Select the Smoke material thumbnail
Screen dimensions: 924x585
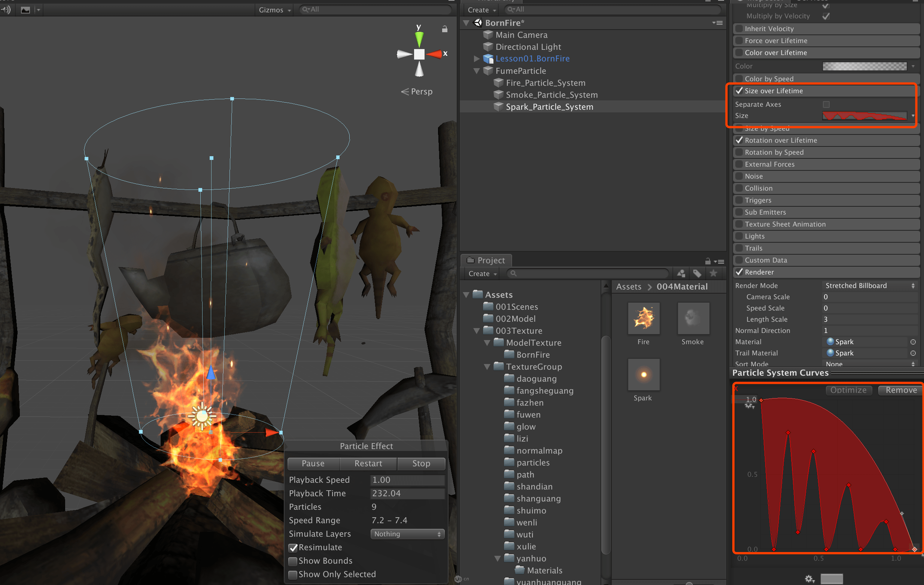point(693,318)
